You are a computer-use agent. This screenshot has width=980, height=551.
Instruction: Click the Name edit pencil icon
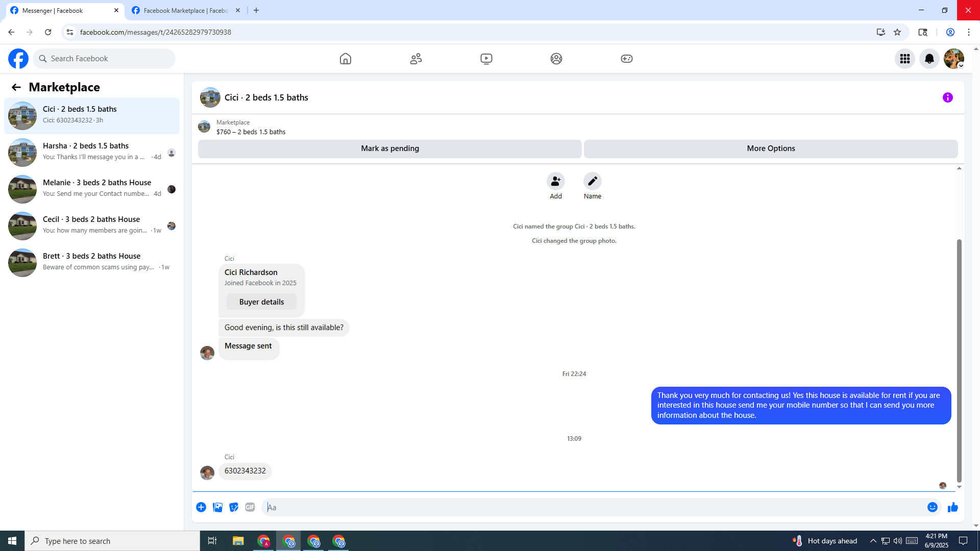pos(592,182)
